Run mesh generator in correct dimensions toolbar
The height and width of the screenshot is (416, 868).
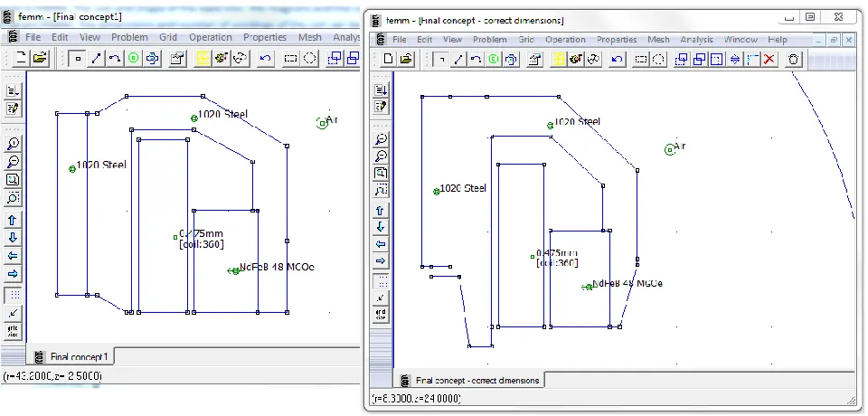pos(558,60)
